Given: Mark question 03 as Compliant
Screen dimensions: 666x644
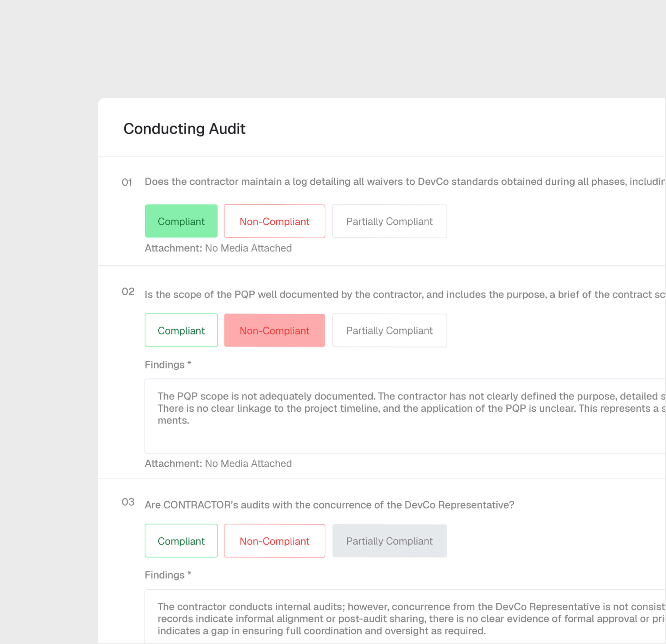Looking at the screenshot, I should point(181,541).
